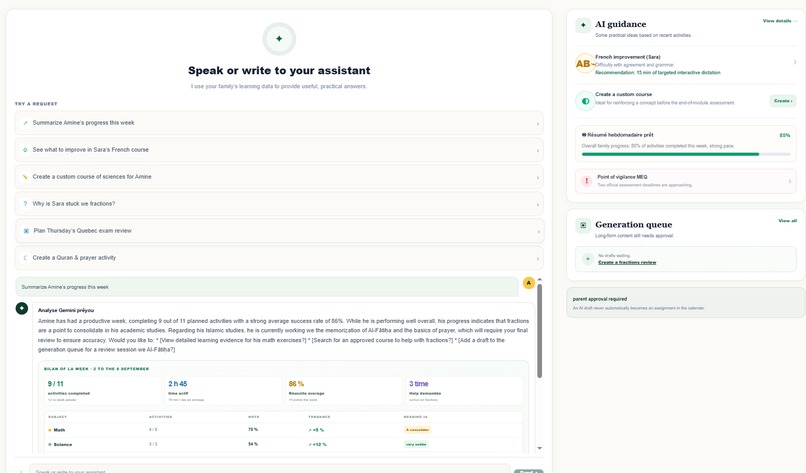This screenshot has height=473, width=806.
Task: Click the crescent icon beside Quran & prayer activity
Action: 25,258
